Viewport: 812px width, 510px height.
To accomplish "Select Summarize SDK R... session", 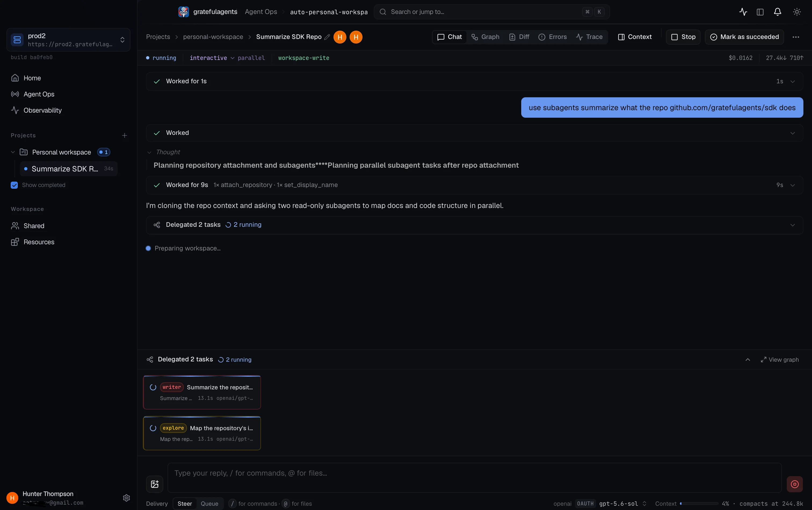I will coord(69,169).
